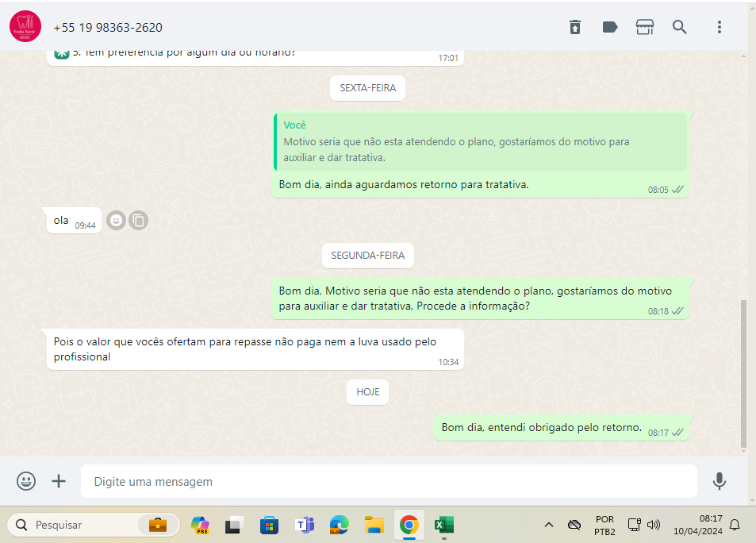
Task: Open File Explorer from taskbar
Action: click(374, 525)
